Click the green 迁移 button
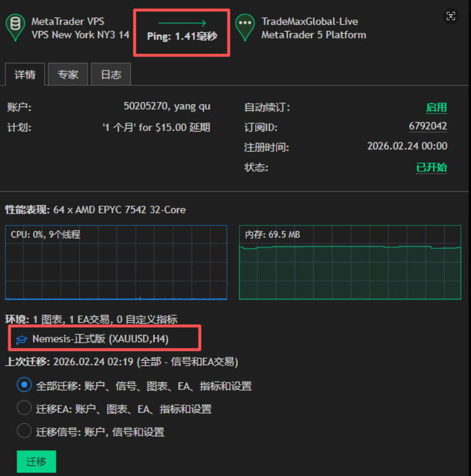The width and height of the screenshot is (471, 476). pos(36,461)
